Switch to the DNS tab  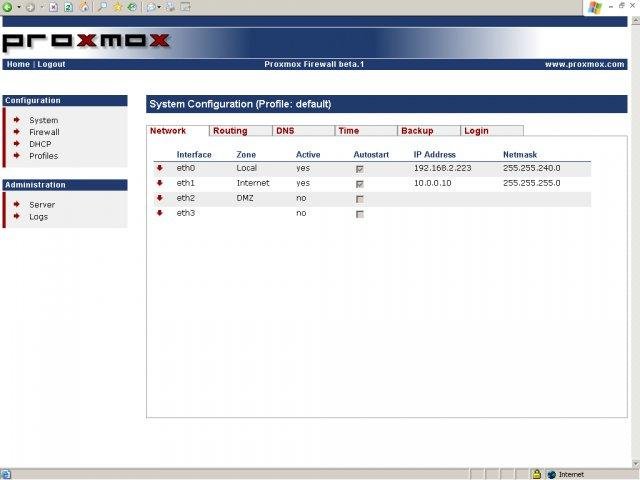304,131
